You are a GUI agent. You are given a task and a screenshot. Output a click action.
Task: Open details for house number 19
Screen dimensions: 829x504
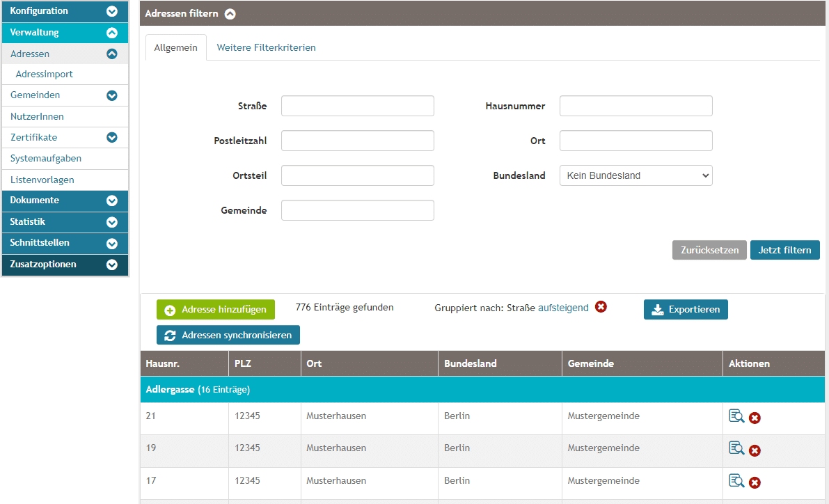pos(736,448)
